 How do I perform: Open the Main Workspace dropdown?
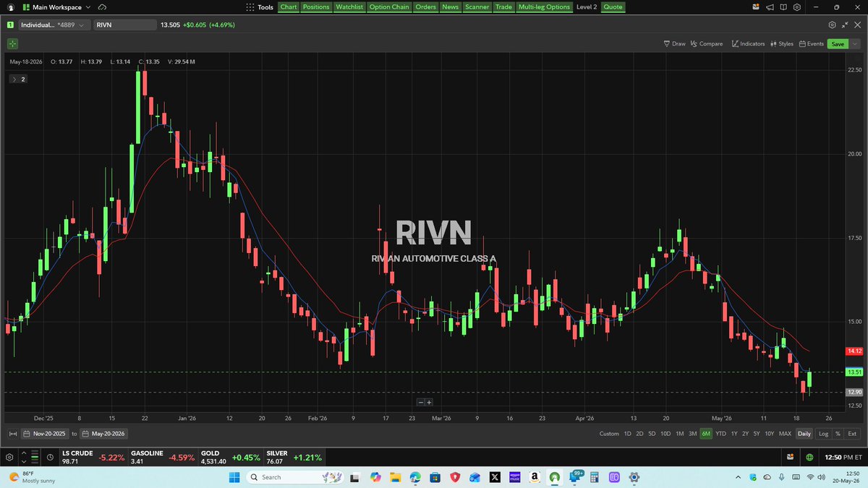point(56,7)
